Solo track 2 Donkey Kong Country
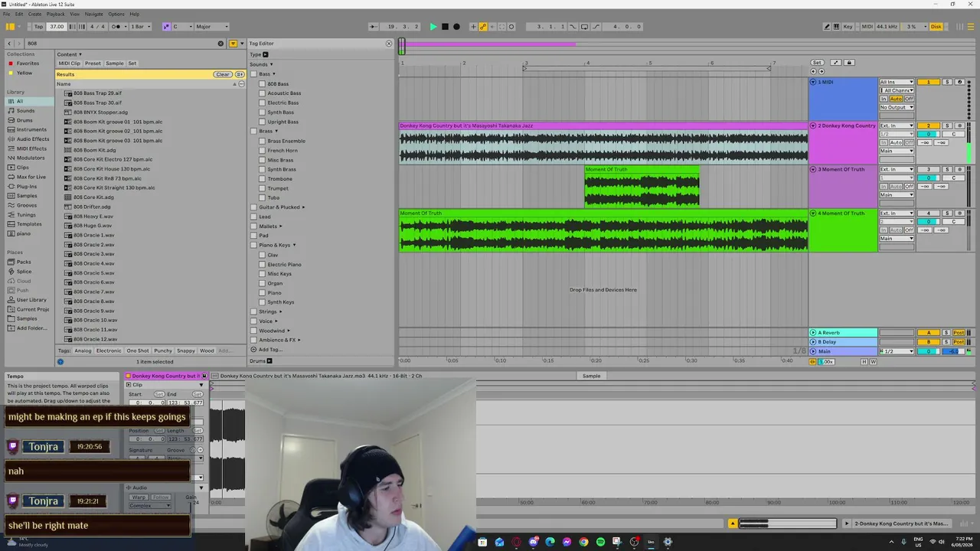This screenshot has height=551, width=980. click(947, 126)
